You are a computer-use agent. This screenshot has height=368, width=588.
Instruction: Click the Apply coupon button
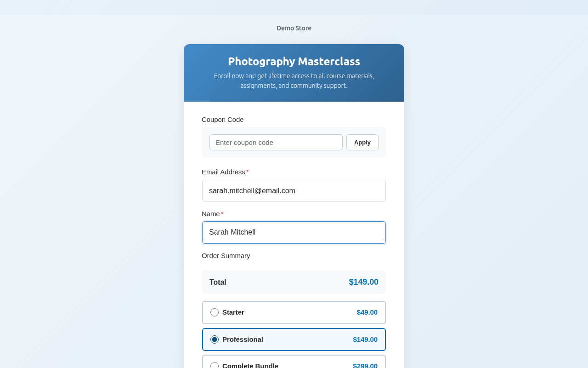362,143
